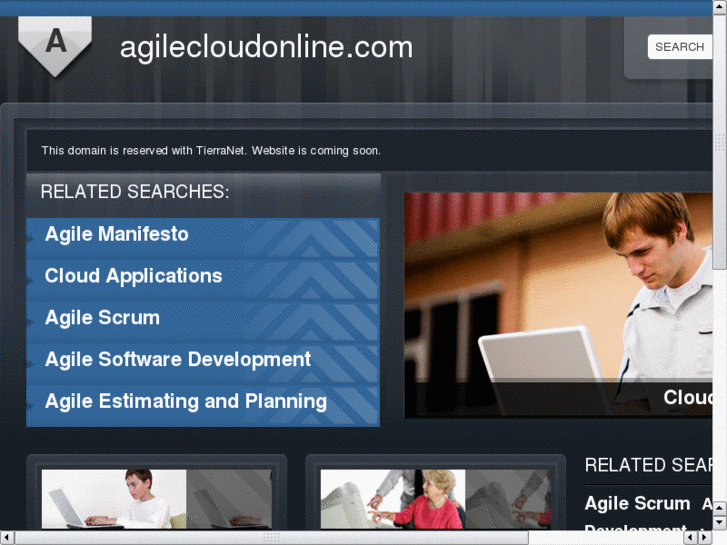Viewport: 727px width, 545px height.
Task: Click the Agile Scrum link at bottom right
Action: 637,503
